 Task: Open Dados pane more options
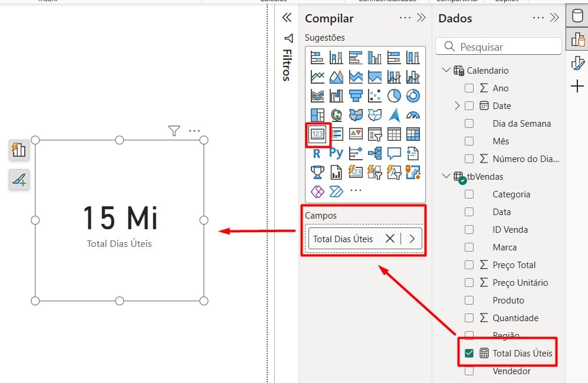click(538, 18)
